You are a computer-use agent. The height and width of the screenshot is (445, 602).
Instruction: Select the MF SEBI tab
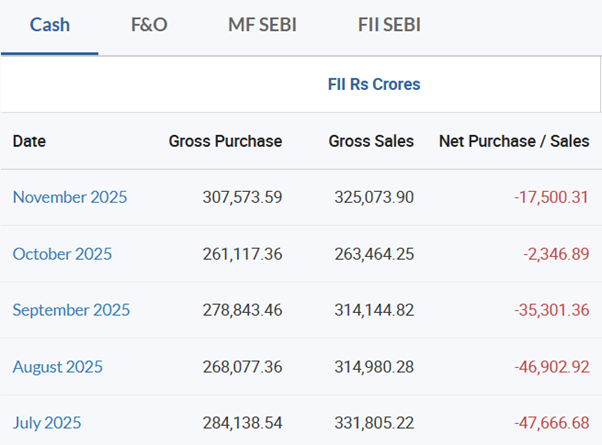(x=262, y=24)
